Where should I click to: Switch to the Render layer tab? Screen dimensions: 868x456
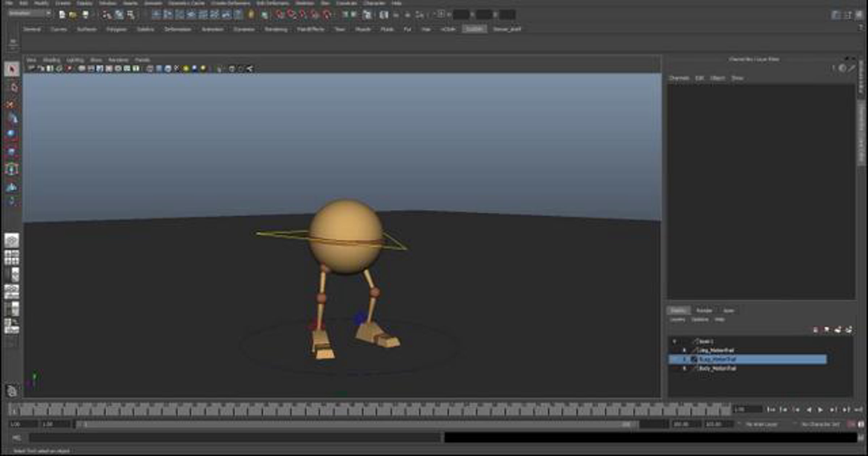[x=704, y=311]
